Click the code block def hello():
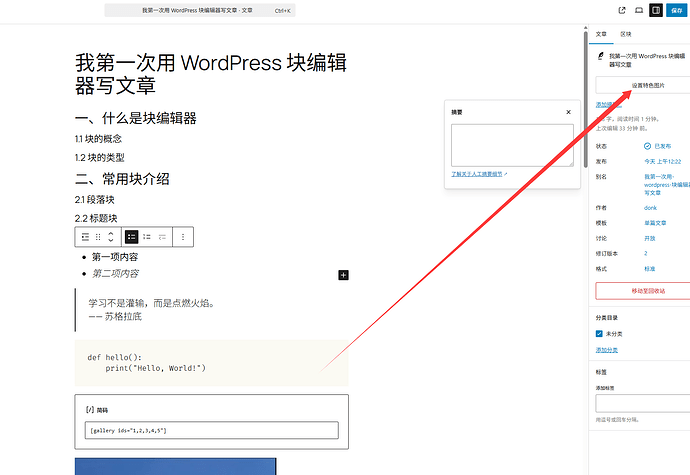690x475 pixels. point(212,363)
